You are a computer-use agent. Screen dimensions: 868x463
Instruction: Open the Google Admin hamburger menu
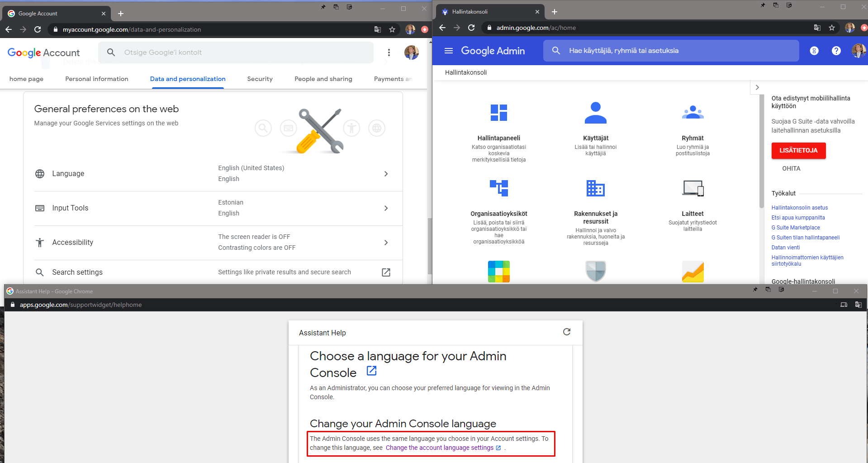coord(448,51)
